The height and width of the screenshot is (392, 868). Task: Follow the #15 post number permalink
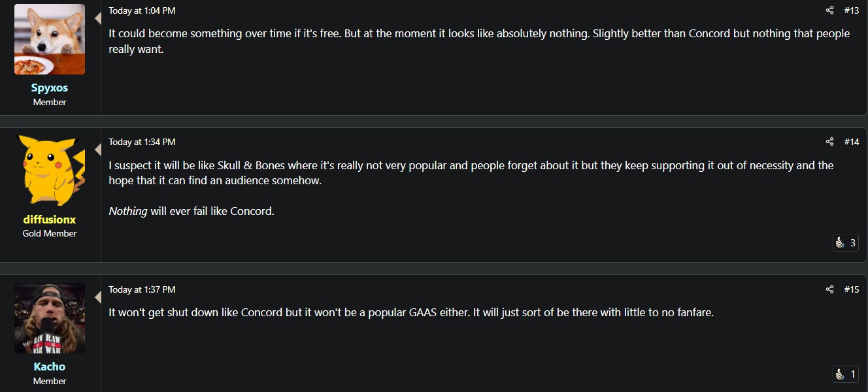click(x=851, y=289)
